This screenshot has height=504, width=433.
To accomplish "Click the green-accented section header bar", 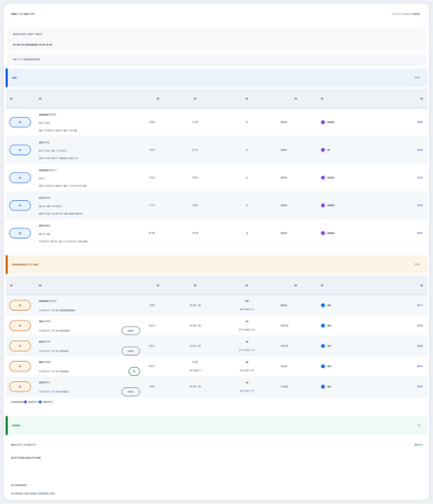I will click(x=216, y=425).
